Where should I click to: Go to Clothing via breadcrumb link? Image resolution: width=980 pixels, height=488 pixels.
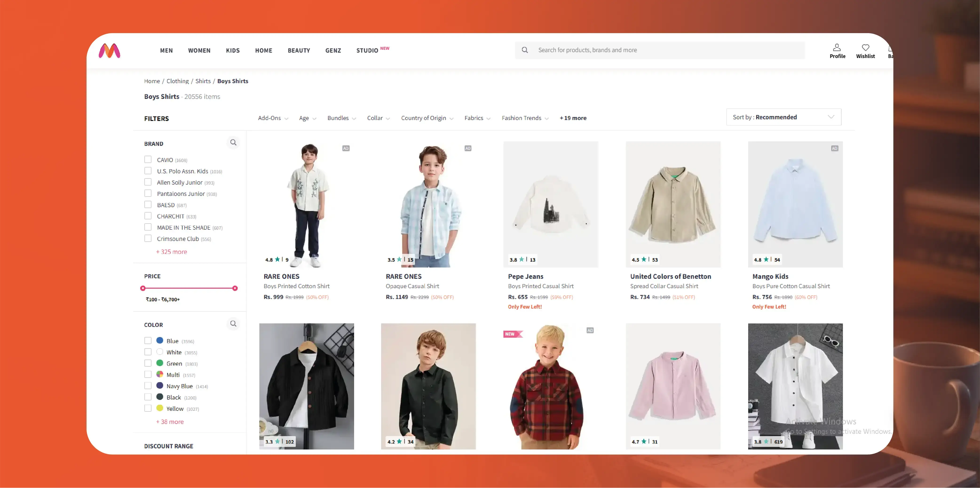[x=177, y=81]
